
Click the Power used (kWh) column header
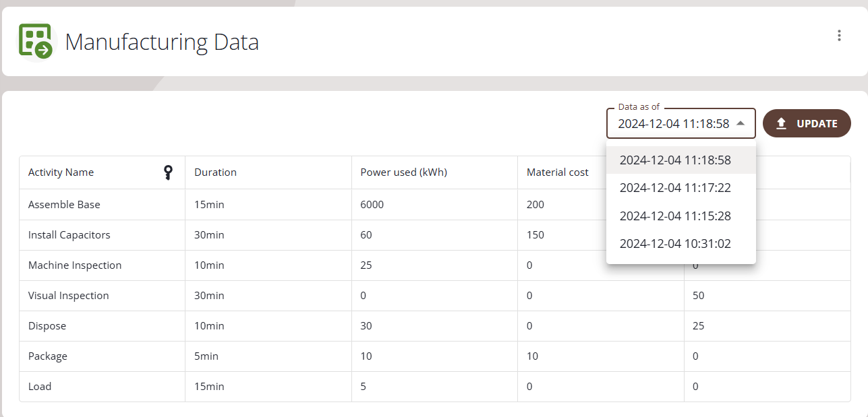pos(403,172)
